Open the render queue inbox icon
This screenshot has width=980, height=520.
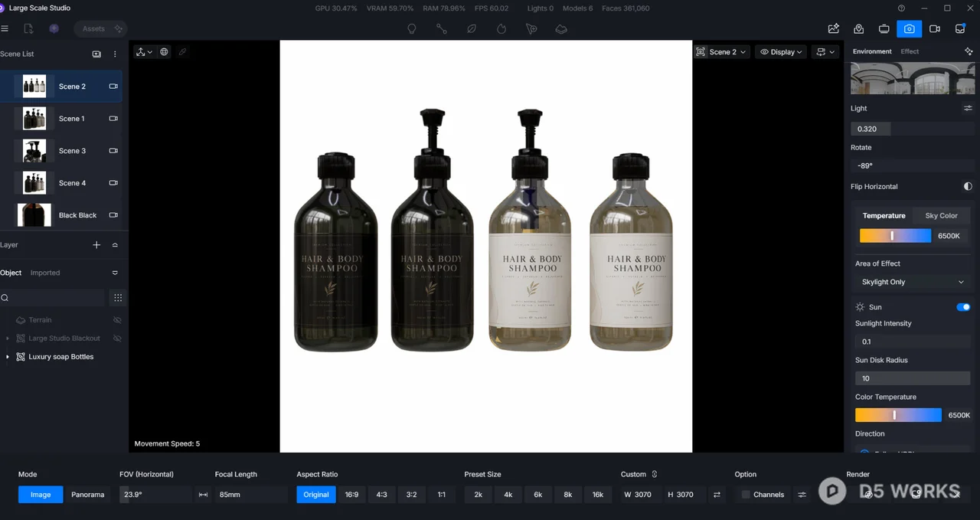pyautogui.click(x=960, y=28)
